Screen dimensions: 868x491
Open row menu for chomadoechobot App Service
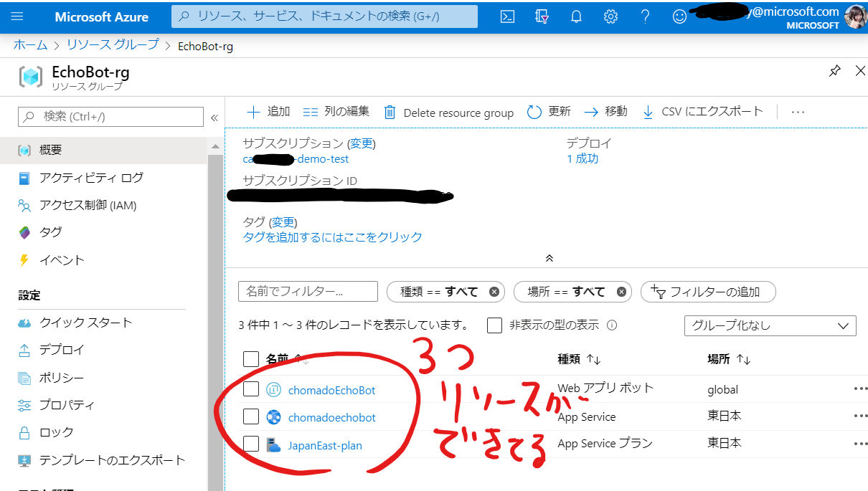[860, 416]
